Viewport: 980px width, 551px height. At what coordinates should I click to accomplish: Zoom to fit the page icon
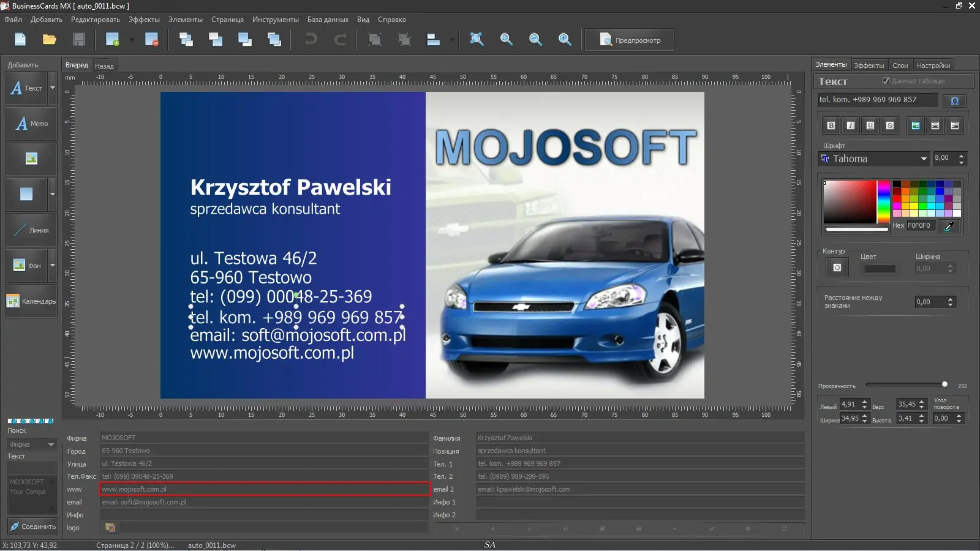tap(477, 40)
